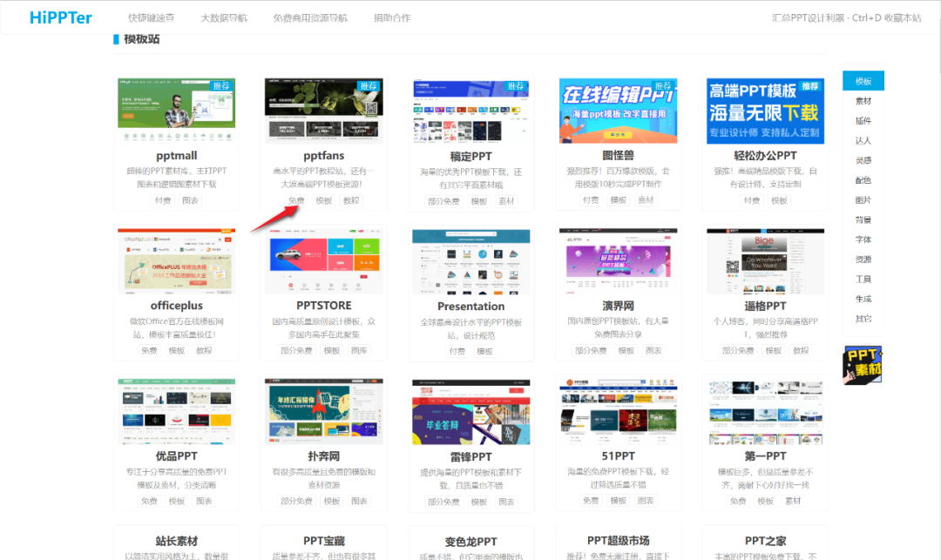Screen dimensions: 941x560
Task: Open the 稿定PPT site thumbnail
Action: point(470,111)
